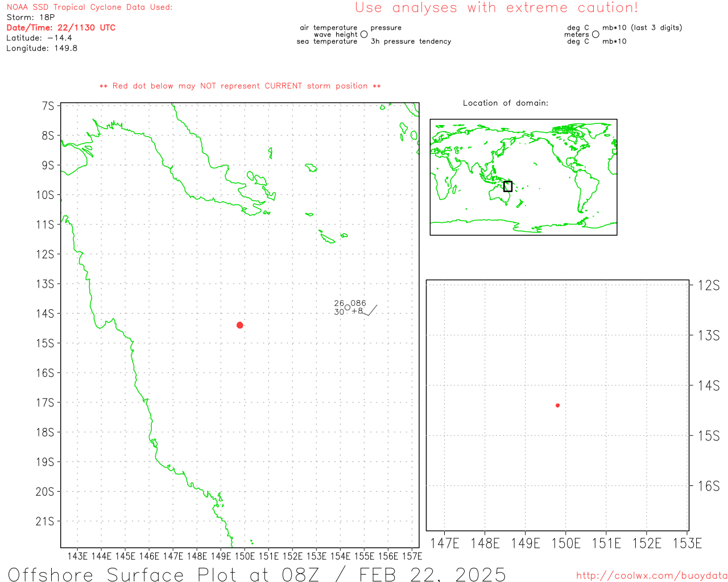This screenshot has width=728, height=582.
Task: Click the 'FEB 22, 2025' date in title
Action: coord(432,574)
